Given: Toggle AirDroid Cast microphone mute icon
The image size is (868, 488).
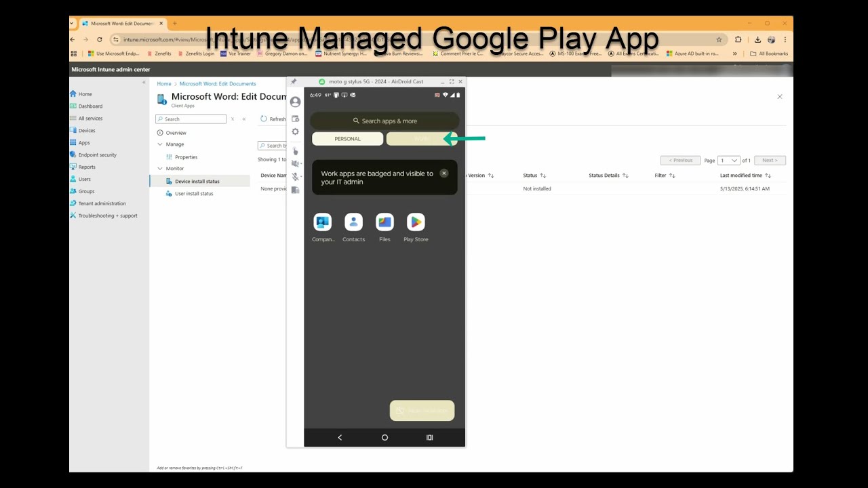Looking at the screenshot, I should [295, 177].
